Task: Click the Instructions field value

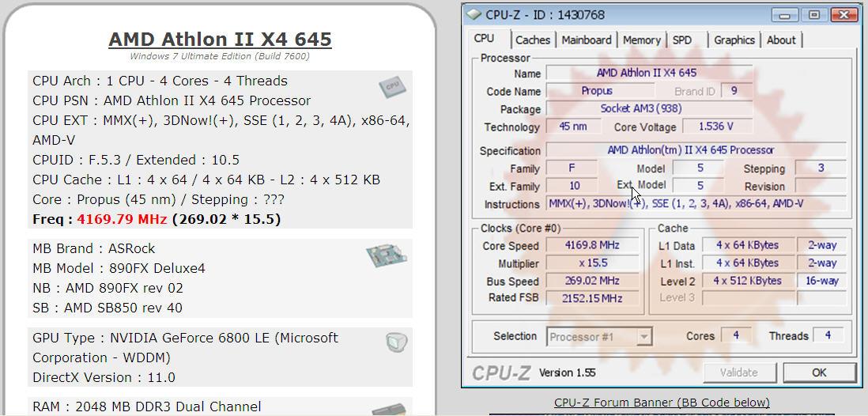Action: tap(696, 204)
